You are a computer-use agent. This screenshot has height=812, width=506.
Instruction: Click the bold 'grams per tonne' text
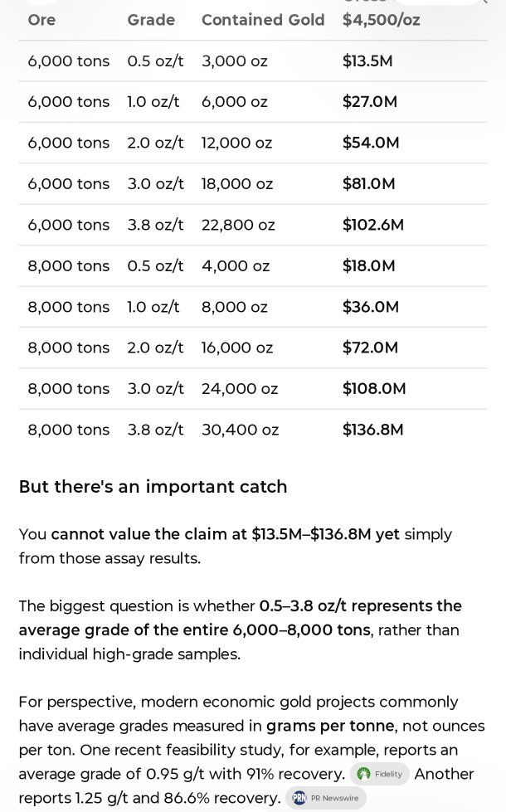click(x=332, y=726)
